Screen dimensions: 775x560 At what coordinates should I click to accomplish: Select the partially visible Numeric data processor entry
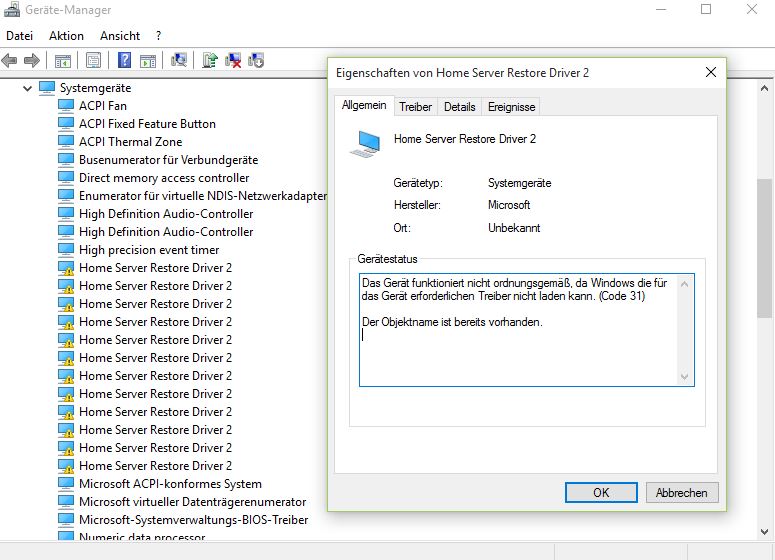[x=142, y=537]
